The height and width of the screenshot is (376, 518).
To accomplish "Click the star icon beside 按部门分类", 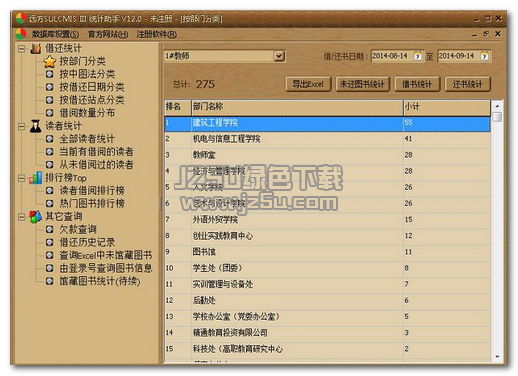I will [x=50, y=61].
